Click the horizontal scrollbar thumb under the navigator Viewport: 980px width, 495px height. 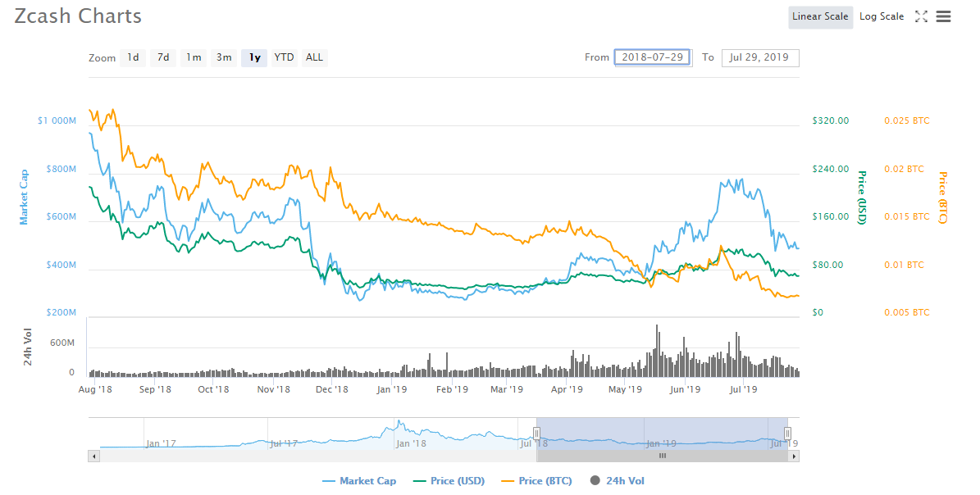[x=662, y=456]
